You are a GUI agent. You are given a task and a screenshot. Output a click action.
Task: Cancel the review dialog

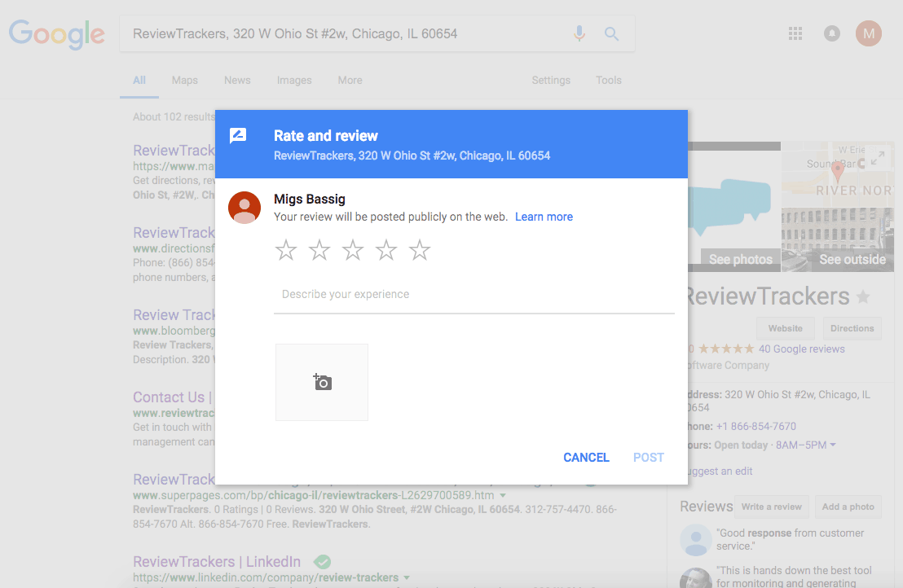click(586, 458)
